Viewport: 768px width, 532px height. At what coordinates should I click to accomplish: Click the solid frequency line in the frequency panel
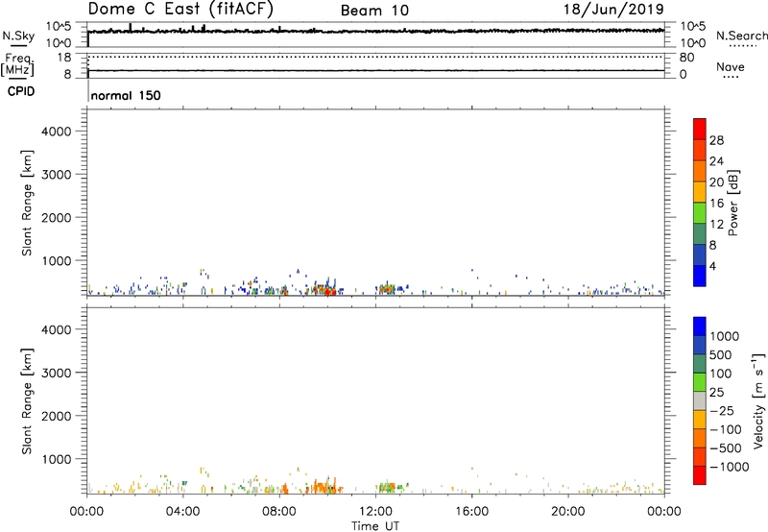[x=375, y=70]
